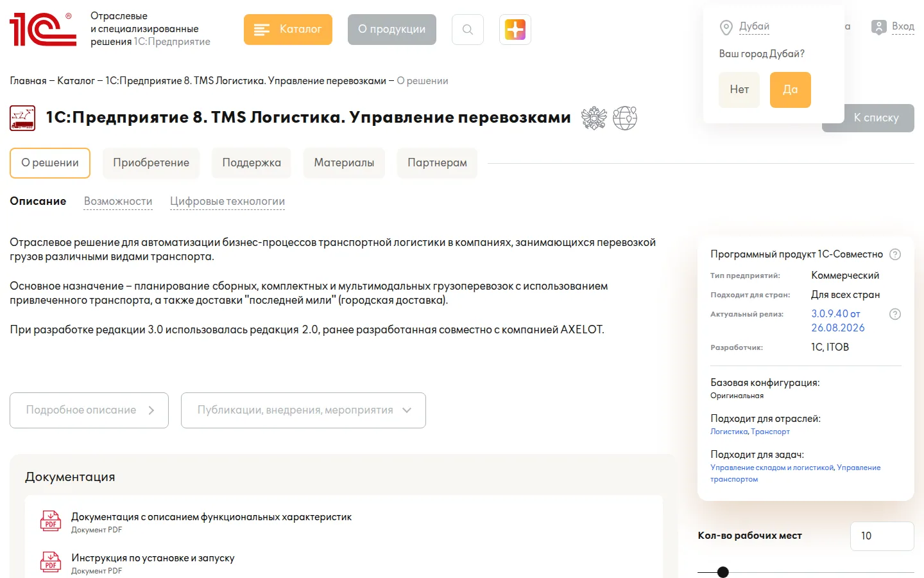Open the search magnifier icon

pos(468,30)
